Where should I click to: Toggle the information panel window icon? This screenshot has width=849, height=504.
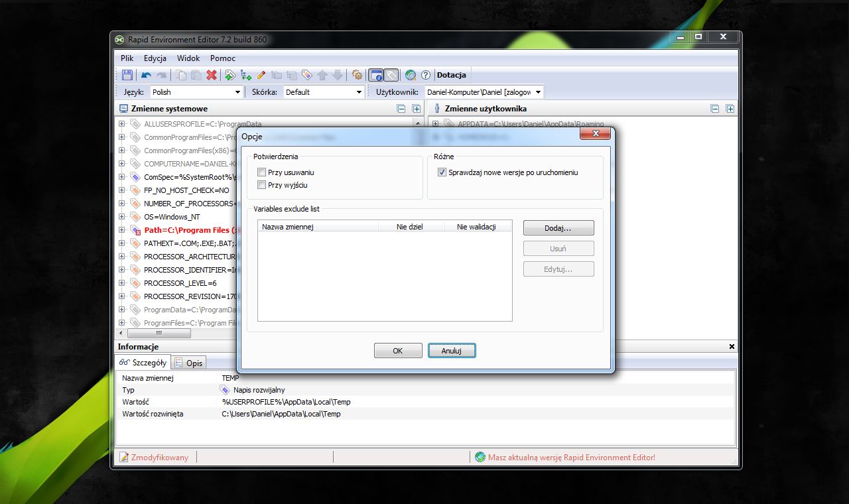(x=376, y=75)
